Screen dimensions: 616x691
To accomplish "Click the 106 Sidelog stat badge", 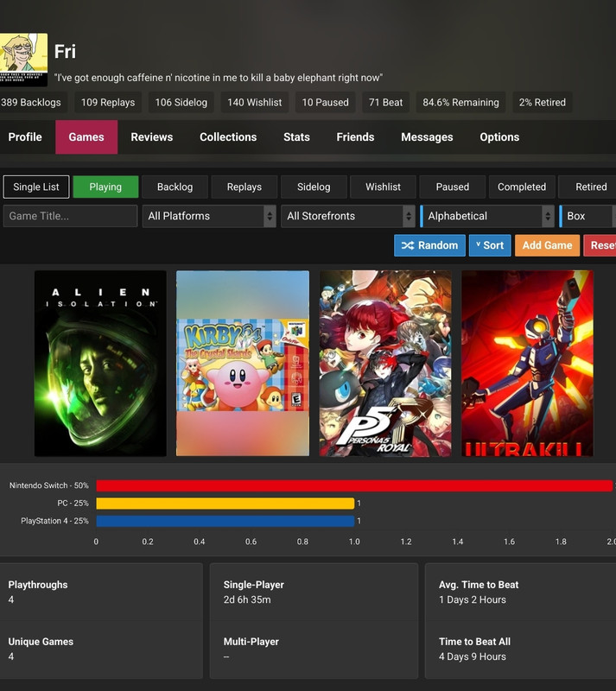I will [x=181, y=102].
